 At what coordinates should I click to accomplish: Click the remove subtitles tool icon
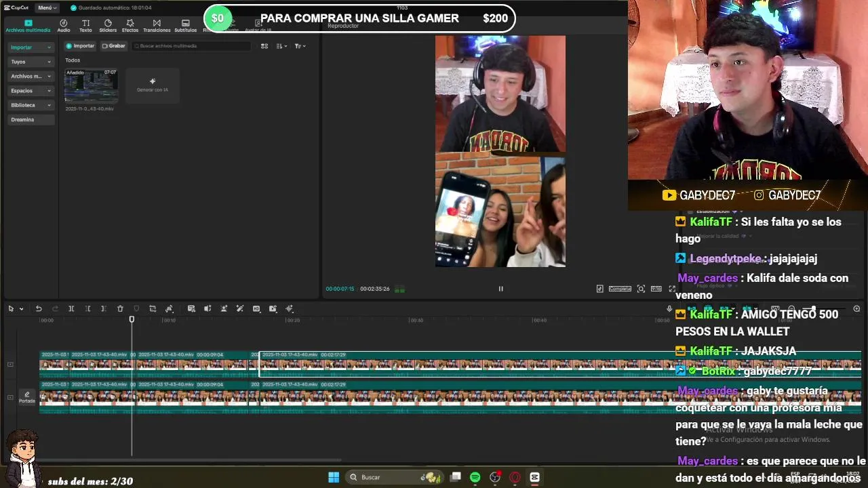(x=191, y=309)
